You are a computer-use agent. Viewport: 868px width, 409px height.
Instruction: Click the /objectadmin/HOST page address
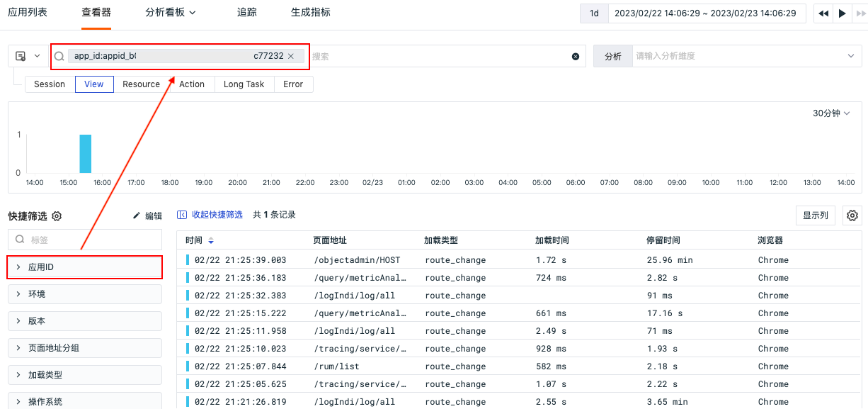357,260
